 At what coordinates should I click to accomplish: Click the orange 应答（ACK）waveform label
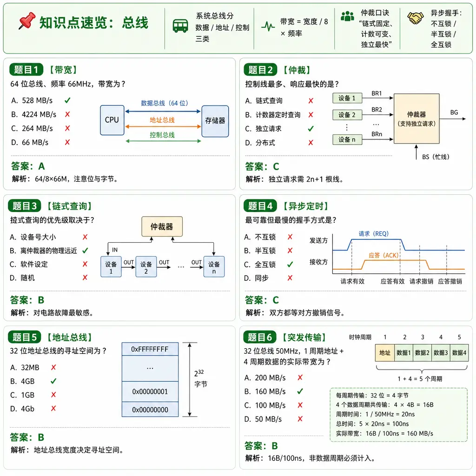[383, 255]
